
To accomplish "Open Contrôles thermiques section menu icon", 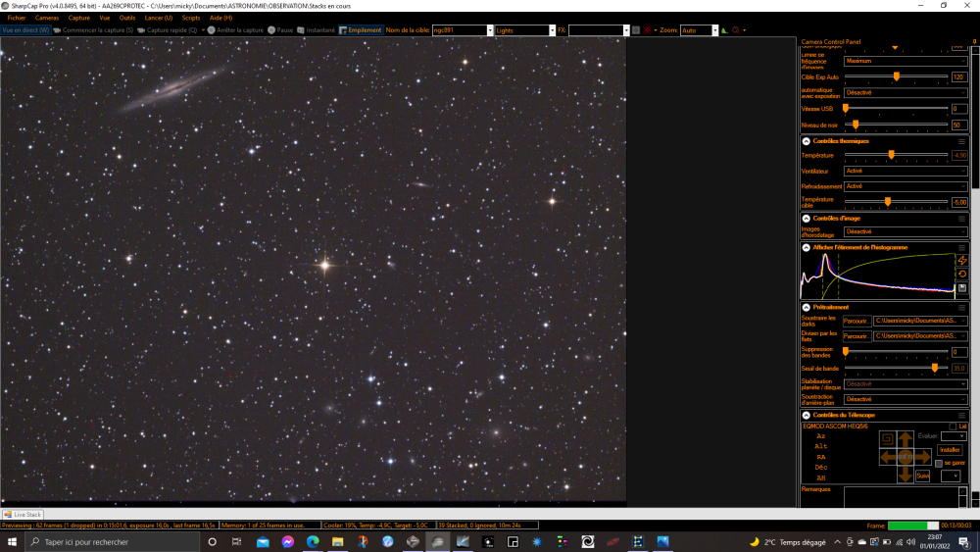I will coord(962,141).
